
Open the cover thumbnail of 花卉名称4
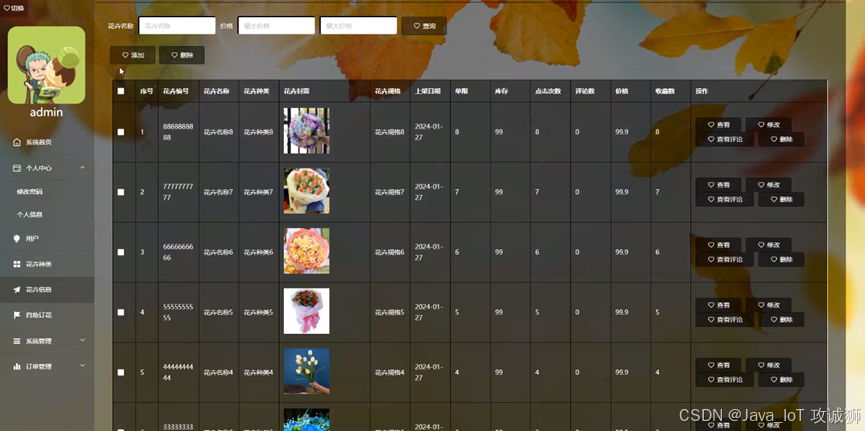coord(307,371)
